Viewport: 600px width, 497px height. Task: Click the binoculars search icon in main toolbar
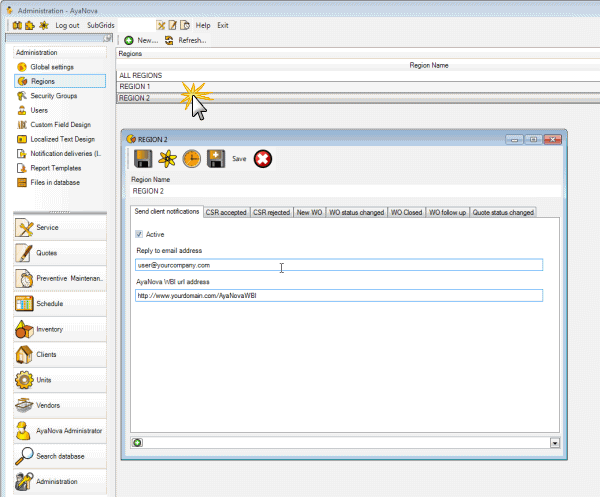[x=17, y=26]
